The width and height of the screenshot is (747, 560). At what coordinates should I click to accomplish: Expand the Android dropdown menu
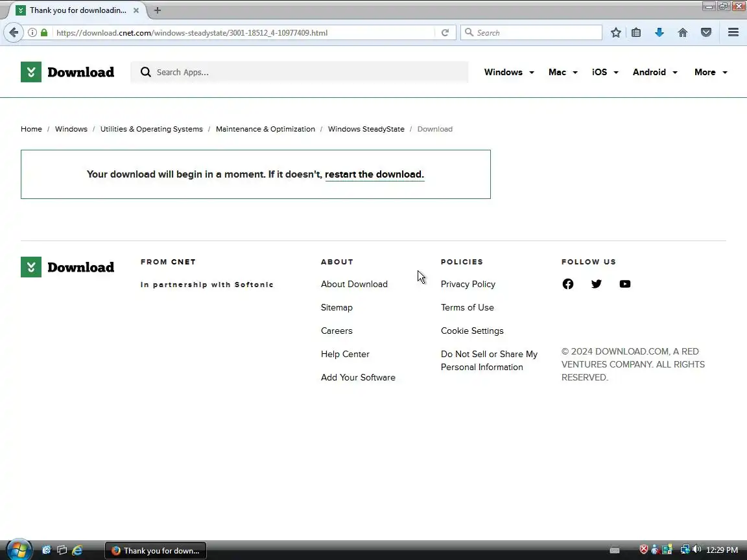[655, 72]
